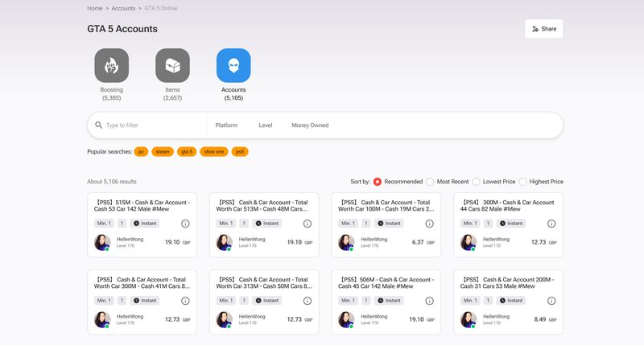Click About 5,106 results text
Screen dimensions: 644x345
tap(112, 182)
